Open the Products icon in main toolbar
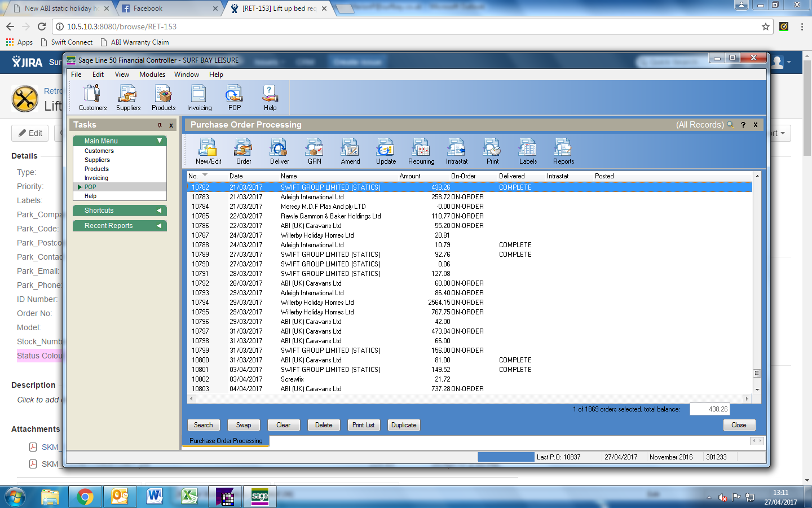812x508 pixels. (x=164, y=98)
